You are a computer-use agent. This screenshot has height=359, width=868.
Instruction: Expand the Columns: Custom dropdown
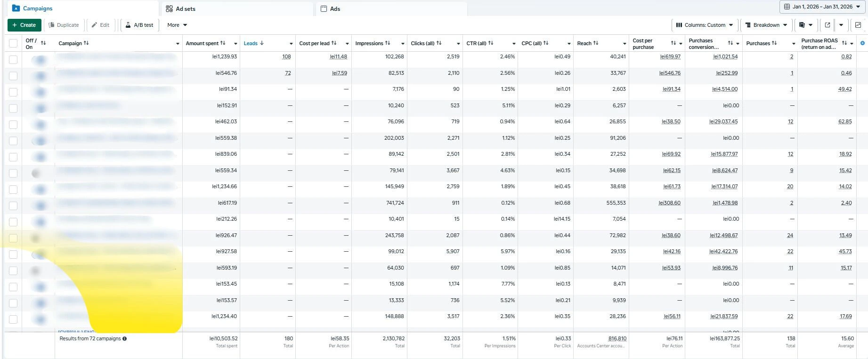click(x=704, y=25)
